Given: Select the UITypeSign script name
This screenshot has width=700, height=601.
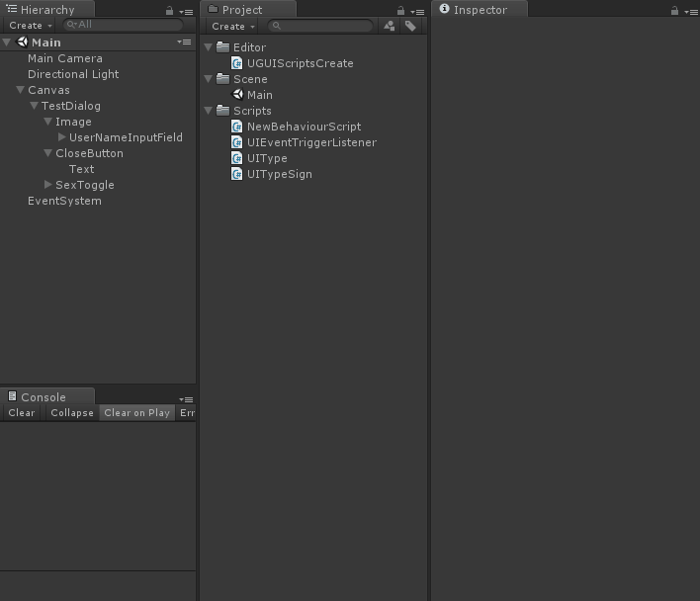Looking at the screenshot, I should click(x=280, y=174).
